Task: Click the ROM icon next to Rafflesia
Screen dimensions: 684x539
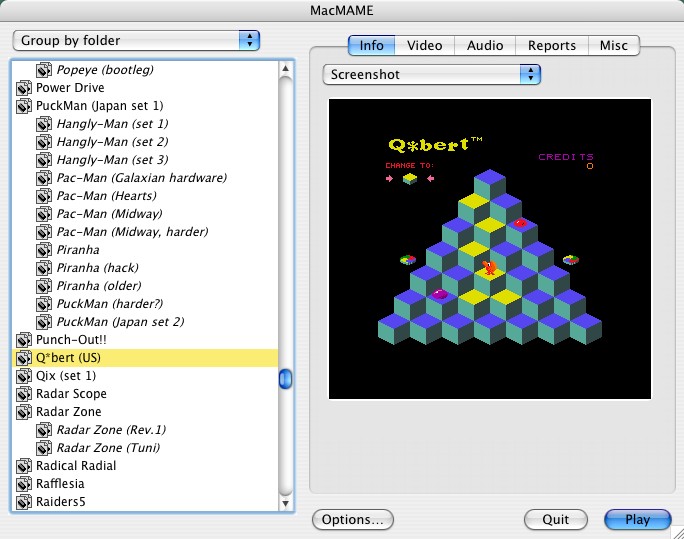Action: coord(24,484)
